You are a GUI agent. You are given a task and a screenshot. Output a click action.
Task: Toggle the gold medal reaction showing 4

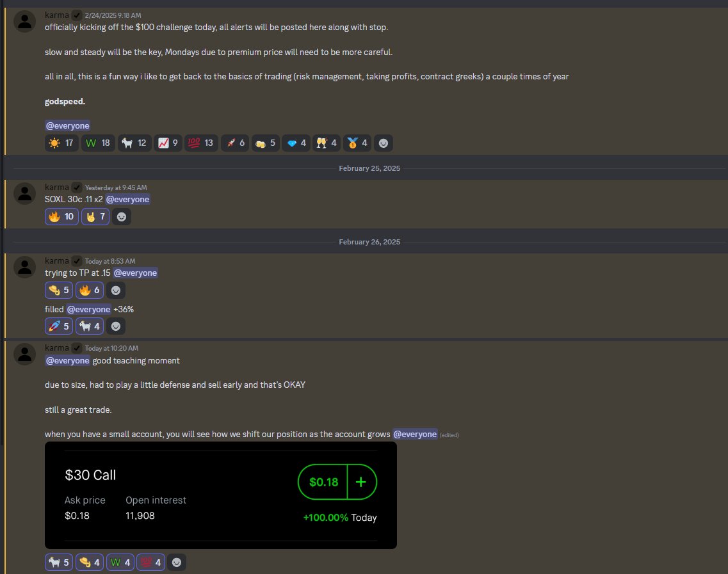click(357, 143)
